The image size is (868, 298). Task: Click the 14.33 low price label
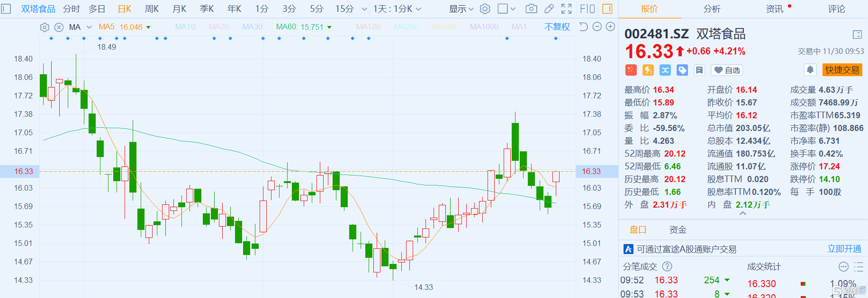(x=424, y=287)
